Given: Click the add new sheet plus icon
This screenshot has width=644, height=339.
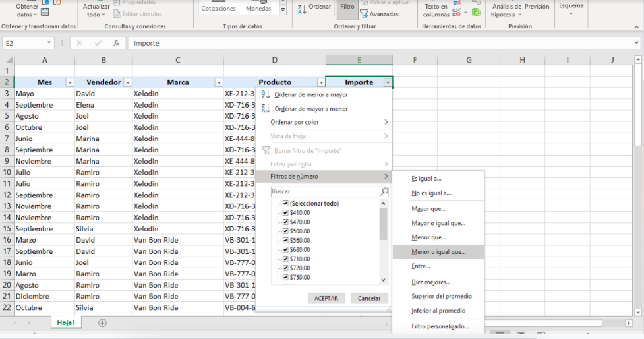Looking at the screenshot, I should point(102,323).
